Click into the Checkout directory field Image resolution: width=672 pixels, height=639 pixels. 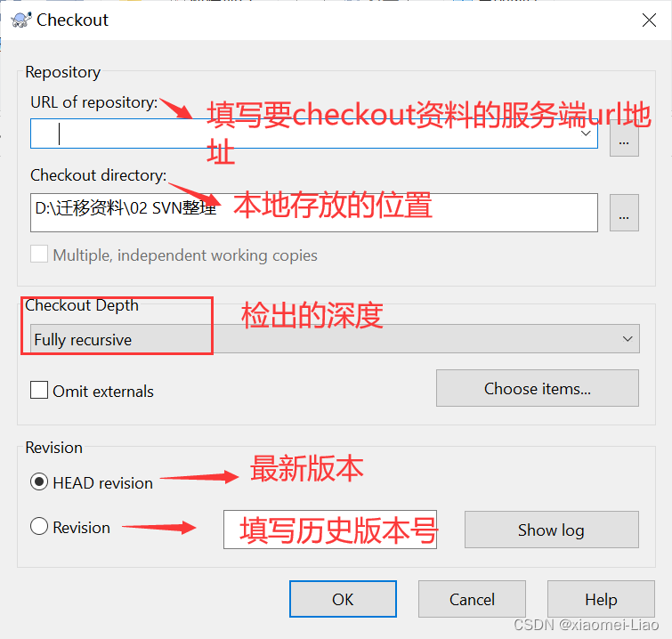pyautogui.click(x=314, y=213)
